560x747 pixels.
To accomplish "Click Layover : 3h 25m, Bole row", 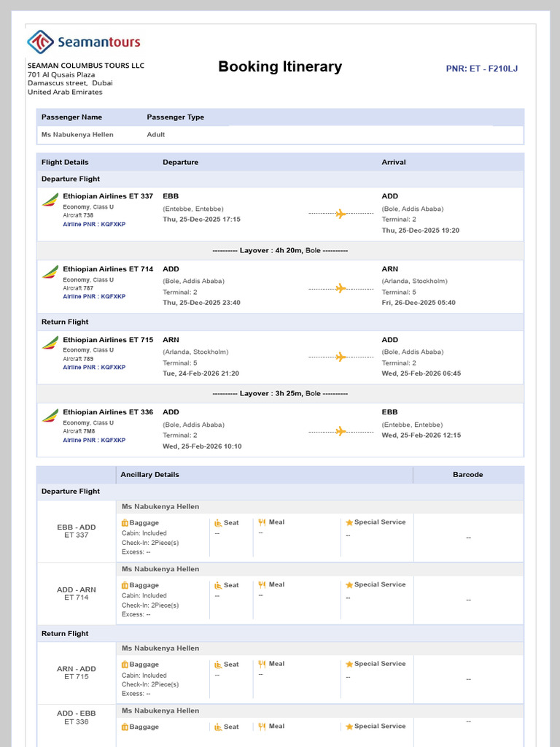I will coord(280,393).
